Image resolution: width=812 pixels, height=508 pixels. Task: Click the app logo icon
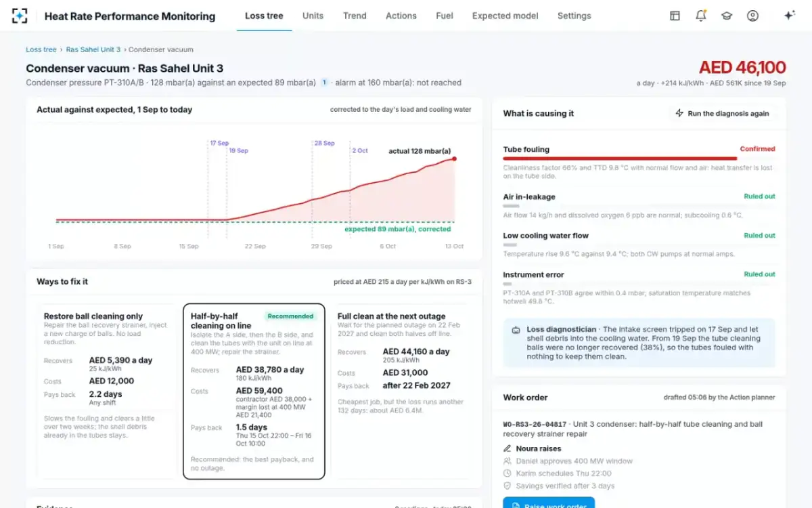point(20,16)
